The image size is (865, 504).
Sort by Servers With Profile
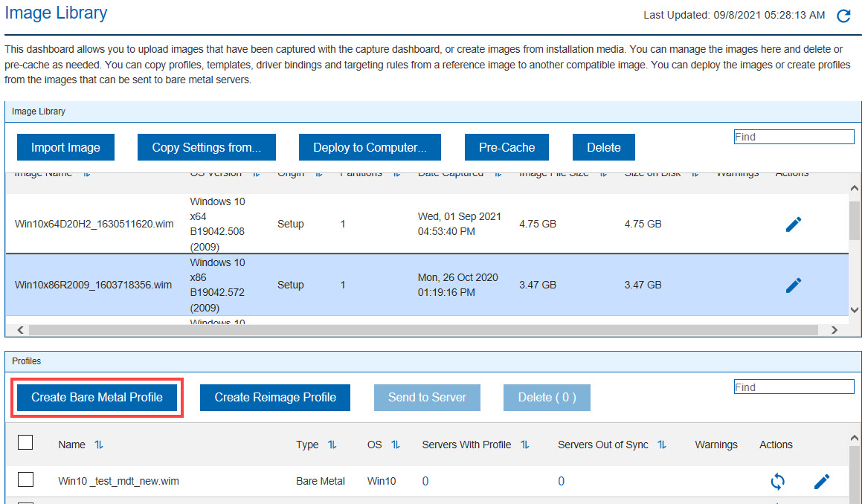[x=524, y=445]
